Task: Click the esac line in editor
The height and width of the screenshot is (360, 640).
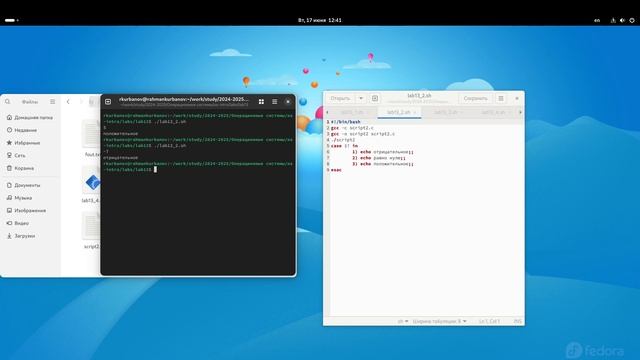Action: pos(336,170)
